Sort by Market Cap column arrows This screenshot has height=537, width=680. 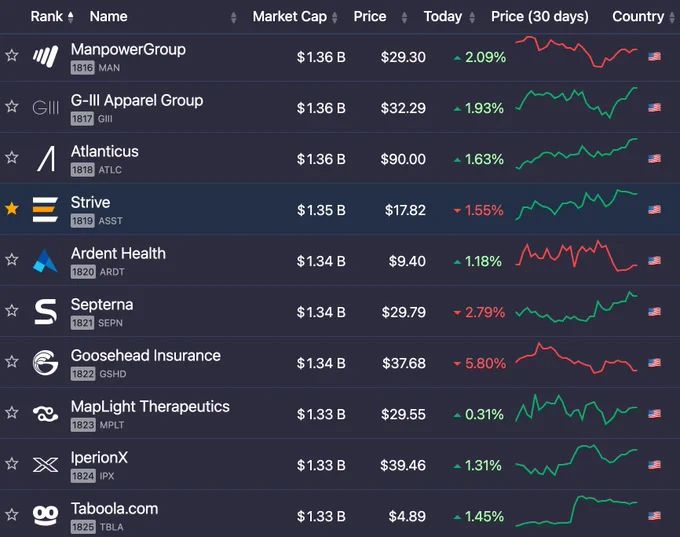click(x=334, y=17)
